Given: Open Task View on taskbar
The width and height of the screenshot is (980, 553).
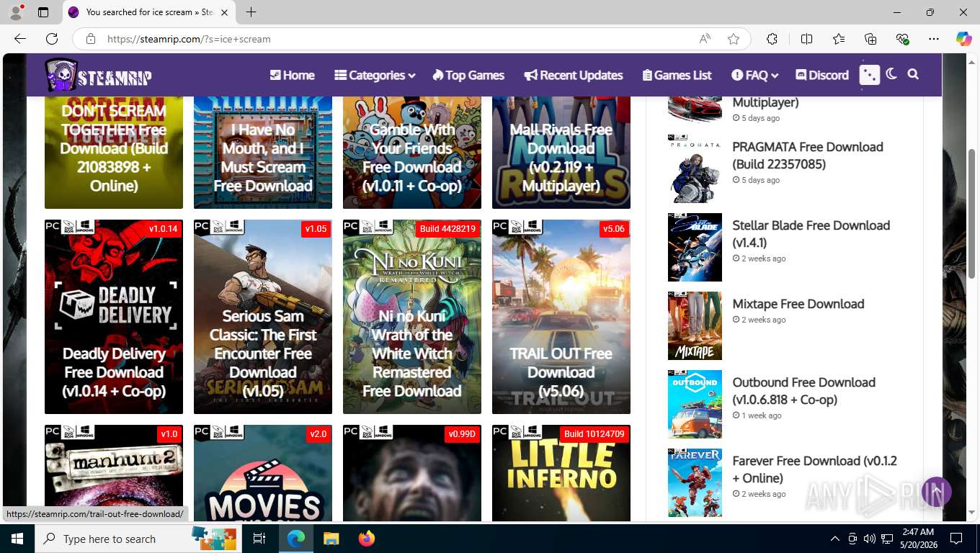Looking at the screenshot, I should pos(259,539).
